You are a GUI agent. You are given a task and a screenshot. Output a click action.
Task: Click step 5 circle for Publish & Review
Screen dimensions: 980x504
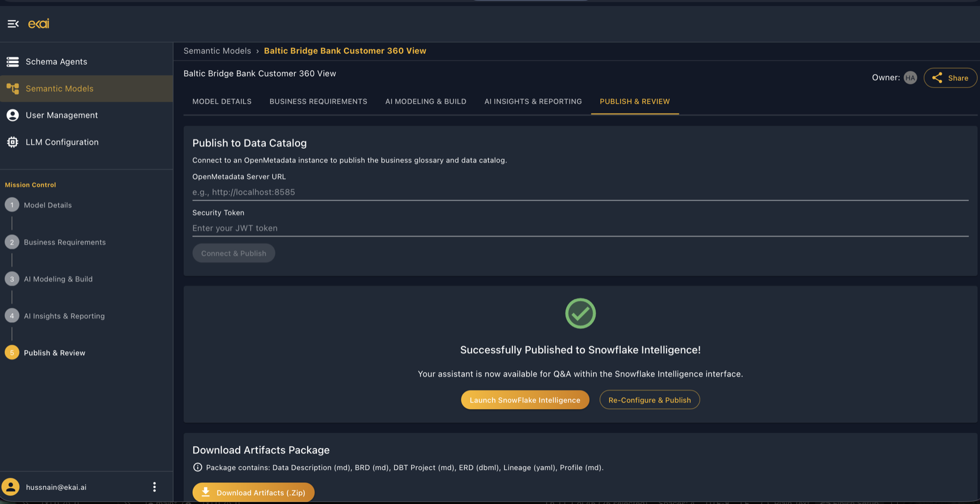tap(12, 353)
